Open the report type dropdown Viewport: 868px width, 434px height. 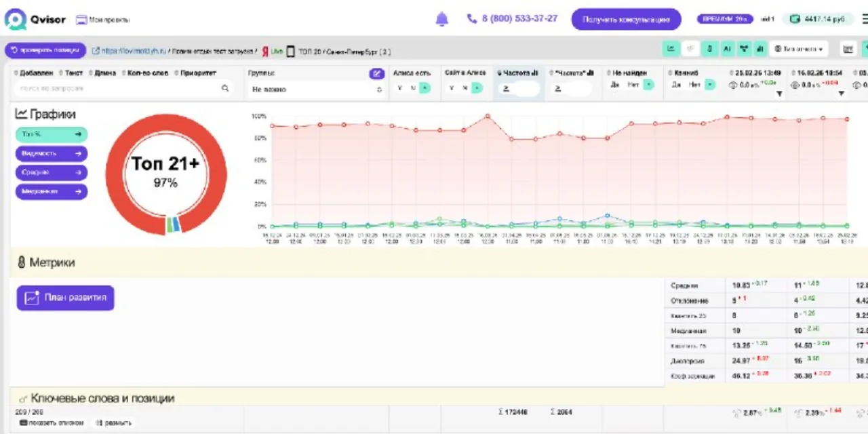[799, 49]
